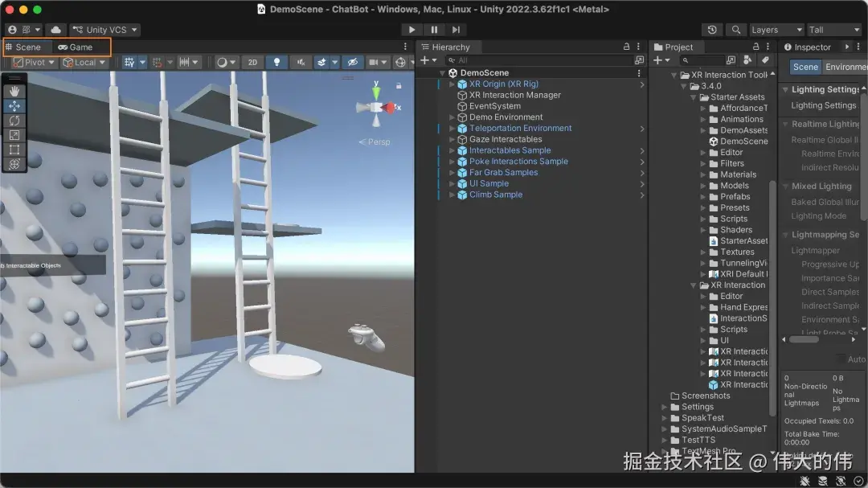The image size is (868, 488).
Task: Click the Pause button in the toolbar
Action: pos(434,30)
